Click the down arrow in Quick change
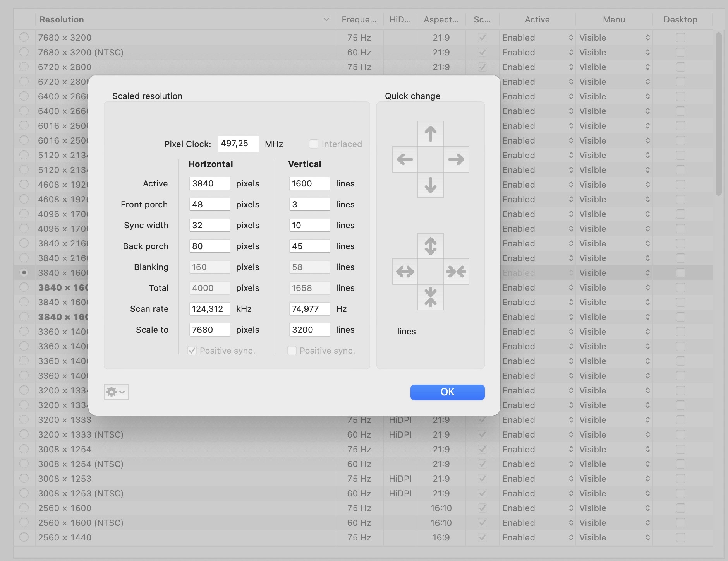 pyautogui.click(x=430, y=185)
